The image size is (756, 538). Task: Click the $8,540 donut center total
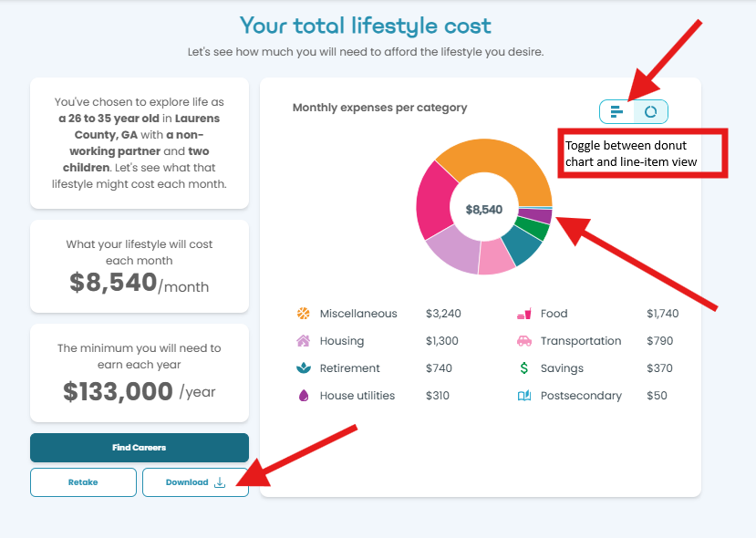click(x=484, y=209)
